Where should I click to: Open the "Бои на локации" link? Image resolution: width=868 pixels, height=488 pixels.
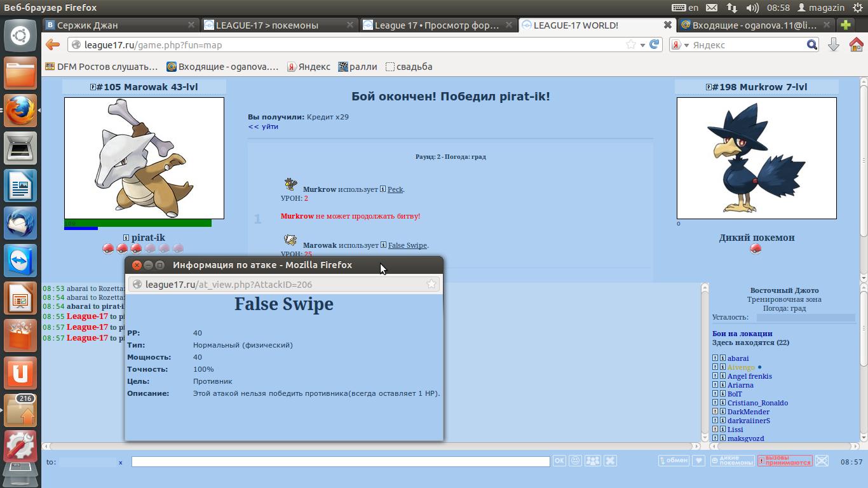742,333
